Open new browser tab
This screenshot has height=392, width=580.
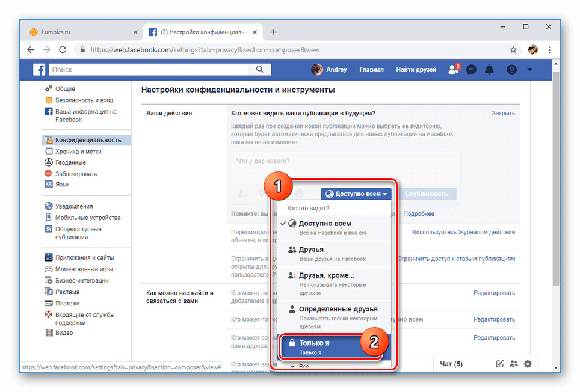click(273, 32)
